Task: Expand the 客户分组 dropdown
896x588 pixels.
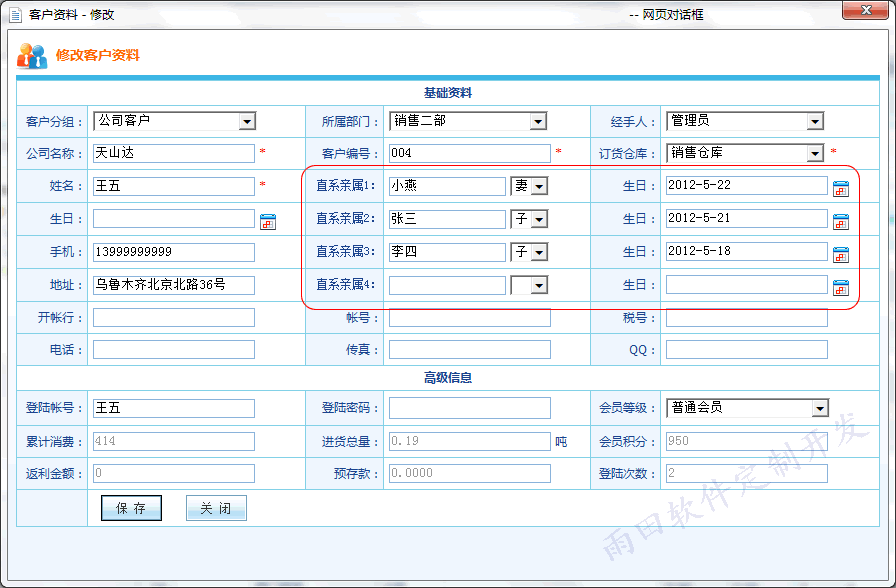Action: [247, 122]
